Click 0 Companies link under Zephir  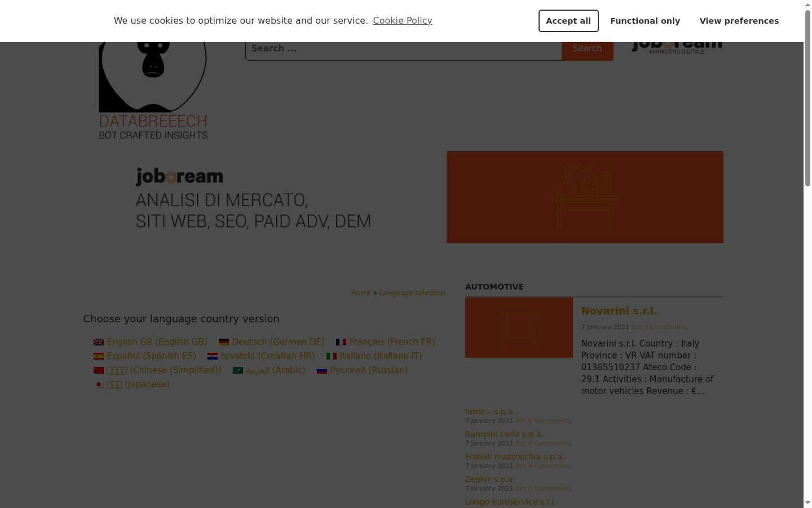[x=549, y=489]
